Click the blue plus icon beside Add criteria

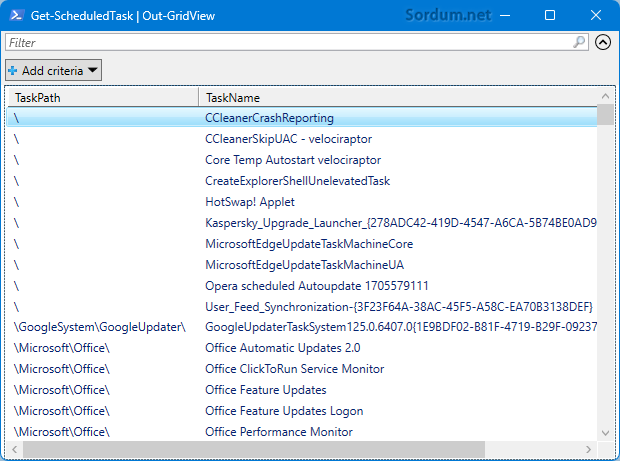[x=13, y=71]
